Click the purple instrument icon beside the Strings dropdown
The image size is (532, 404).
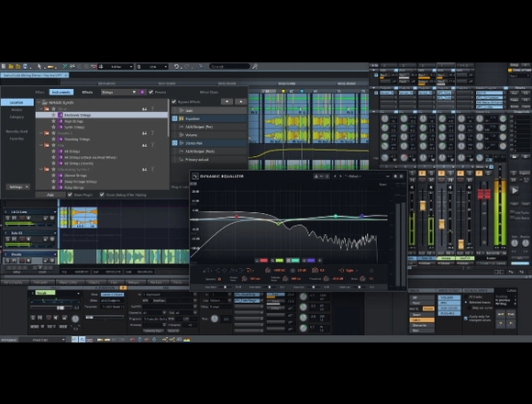click(x=142, y=92)
